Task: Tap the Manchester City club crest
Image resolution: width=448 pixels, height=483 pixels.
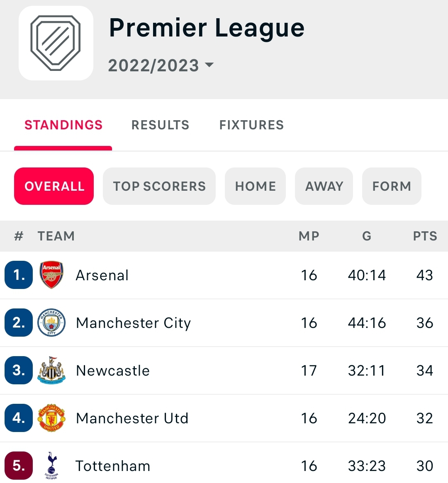Action: [x=51, y=323]
